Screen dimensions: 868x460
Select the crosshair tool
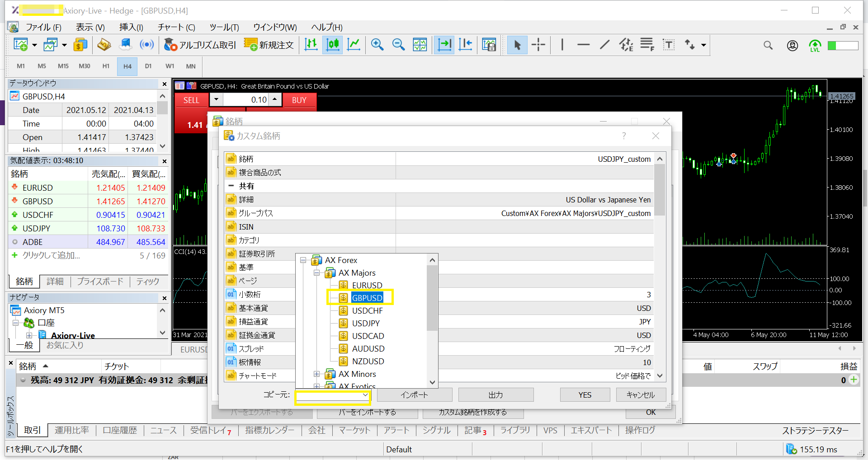tap(538, 45)
